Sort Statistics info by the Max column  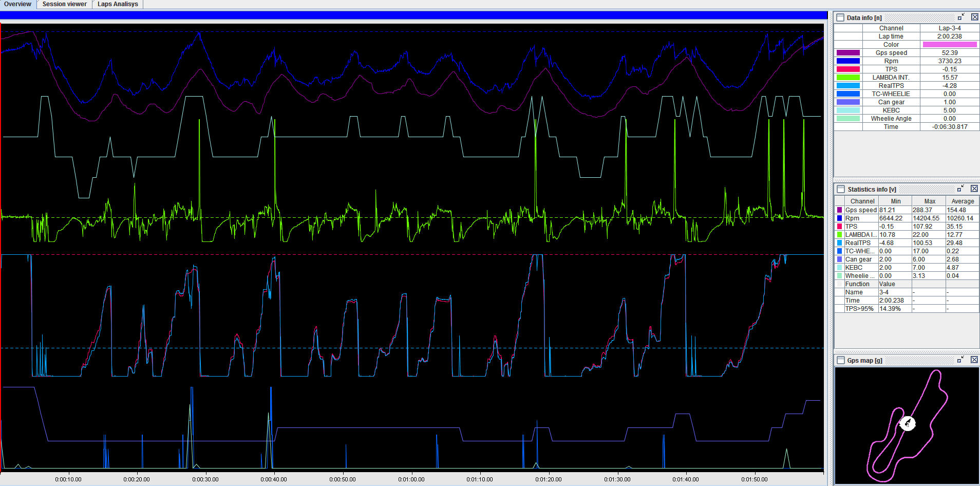(930, 201)
